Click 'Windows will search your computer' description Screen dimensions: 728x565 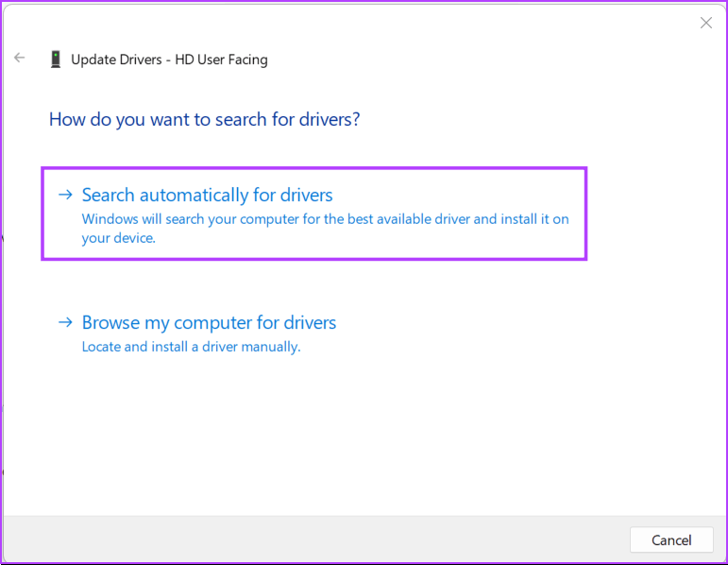coord(325,228)
